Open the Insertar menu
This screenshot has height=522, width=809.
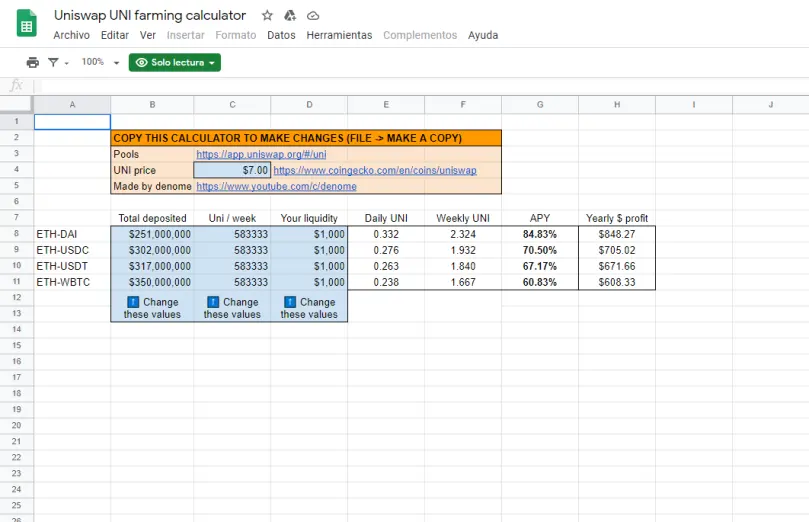coord(185,35)
